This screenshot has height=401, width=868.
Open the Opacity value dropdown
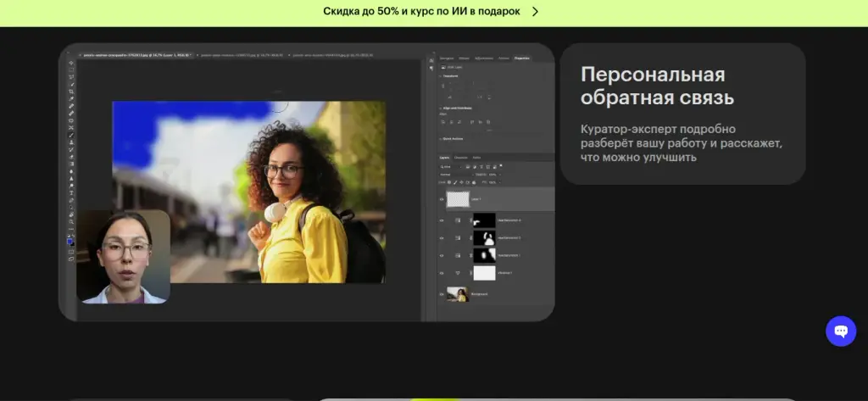point(500,175)
